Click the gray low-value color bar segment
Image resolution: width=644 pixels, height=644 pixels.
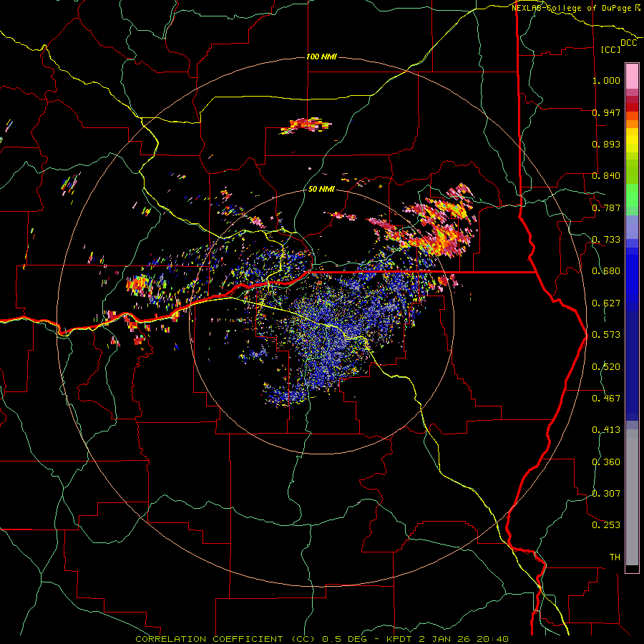point(632,497)
